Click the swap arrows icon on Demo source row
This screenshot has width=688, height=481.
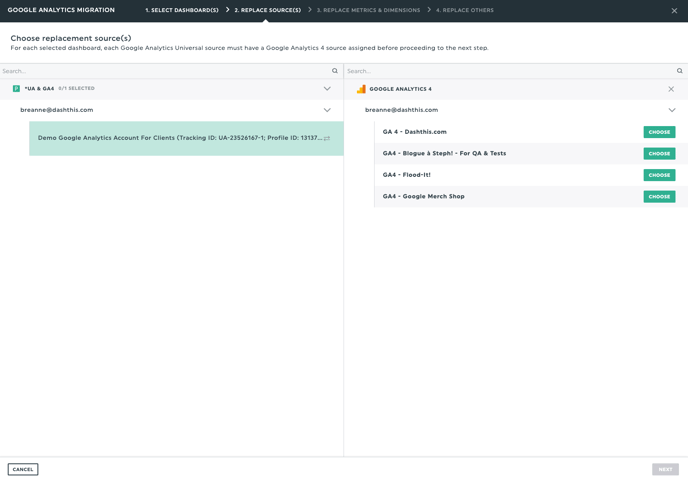pos(326,138)
